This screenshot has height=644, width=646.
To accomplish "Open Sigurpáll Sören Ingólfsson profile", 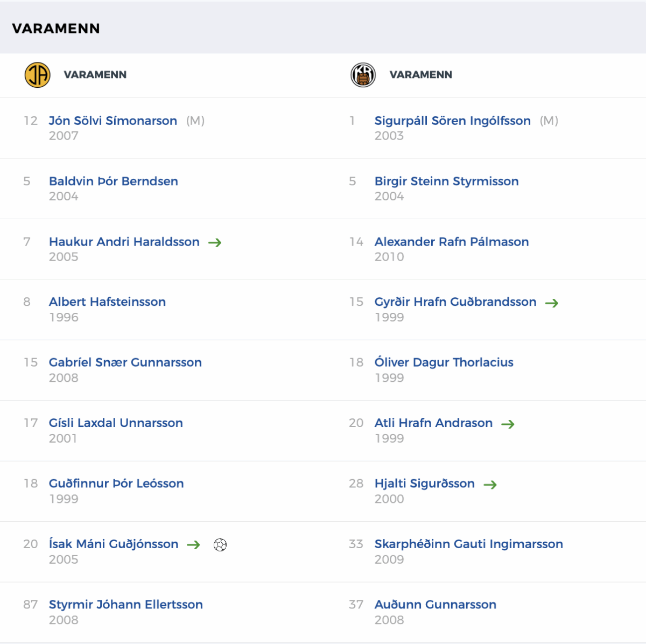I will coord(452,121).
